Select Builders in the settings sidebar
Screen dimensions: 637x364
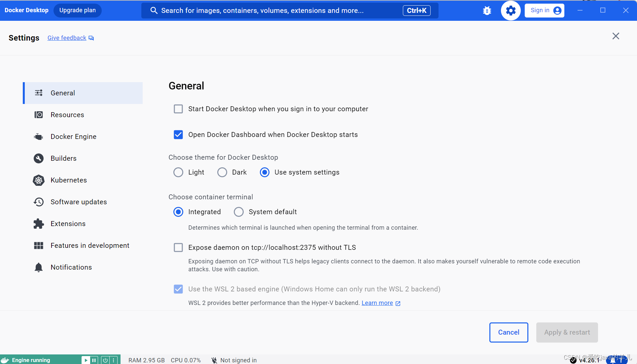[x=63, y=158]
